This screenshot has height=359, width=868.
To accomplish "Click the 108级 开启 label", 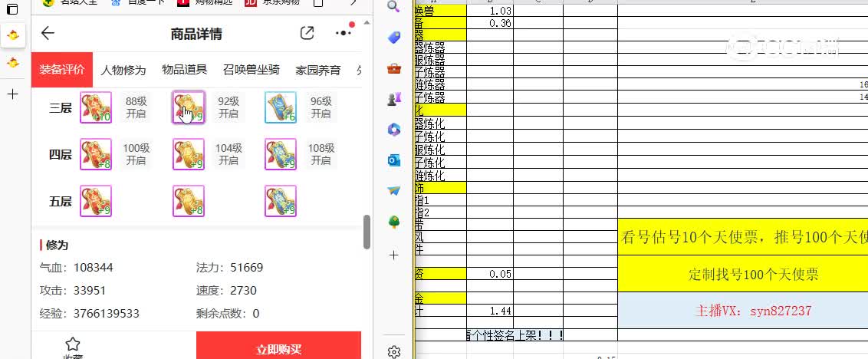I will tap(321, 154).
